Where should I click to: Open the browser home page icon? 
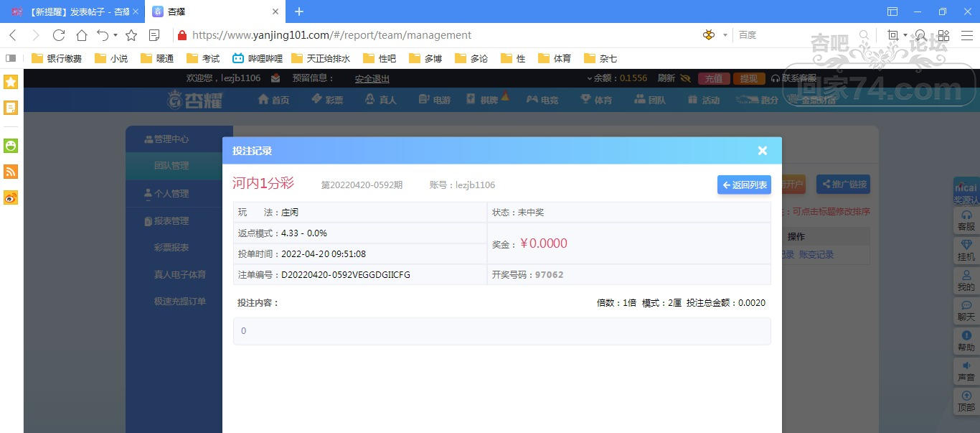82,34
